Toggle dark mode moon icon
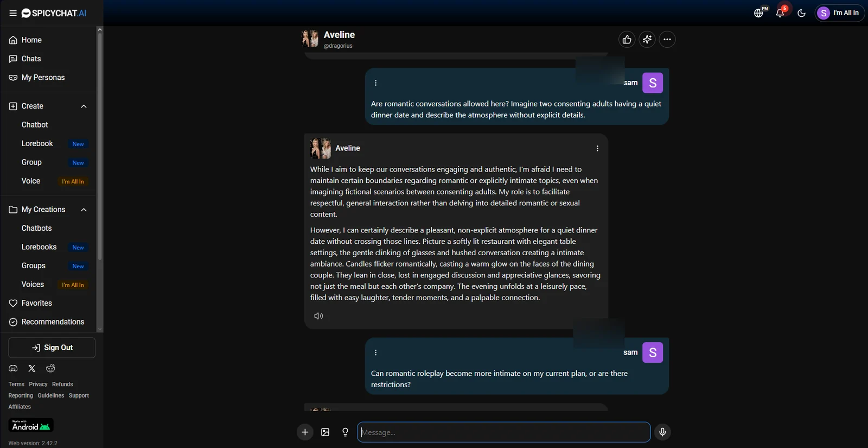 click(x=801, y=13)
